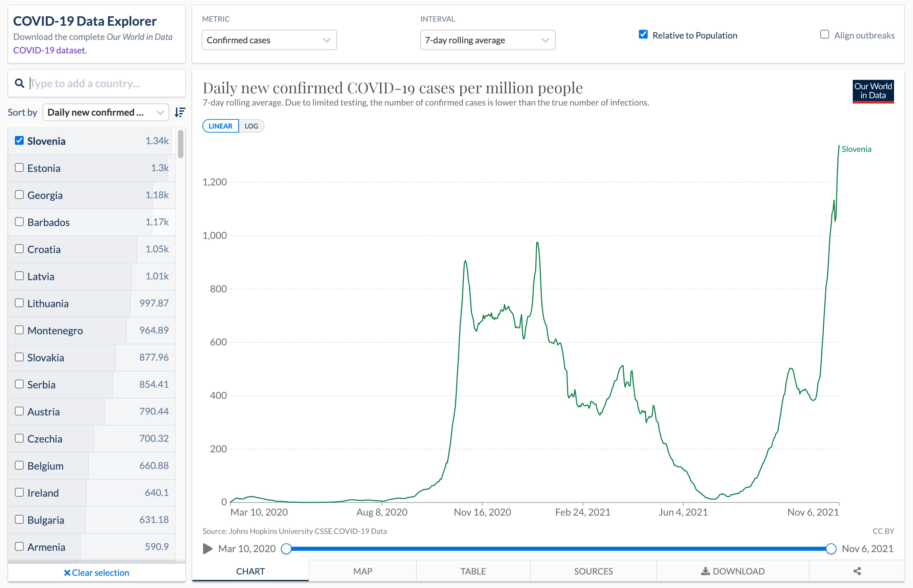Click the download arrow icon
This screenshot has height=588, width=913.
pyautogui.click(x=705, y=571)
